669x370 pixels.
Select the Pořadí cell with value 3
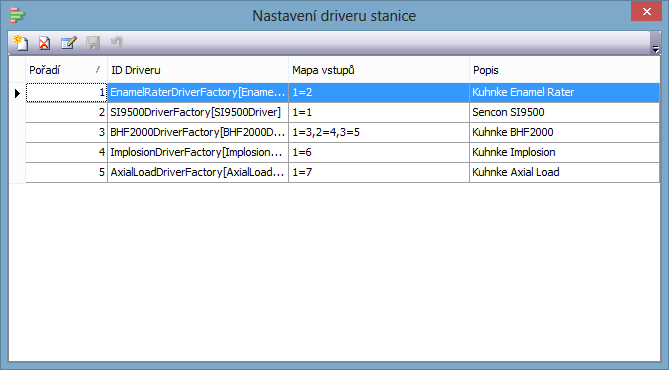click(67, 133)
